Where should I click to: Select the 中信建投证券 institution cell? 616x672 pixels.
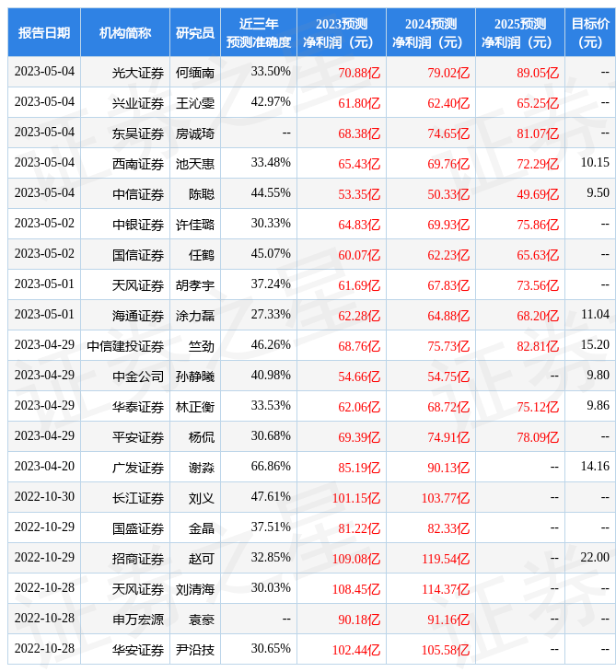pos(125,346)
